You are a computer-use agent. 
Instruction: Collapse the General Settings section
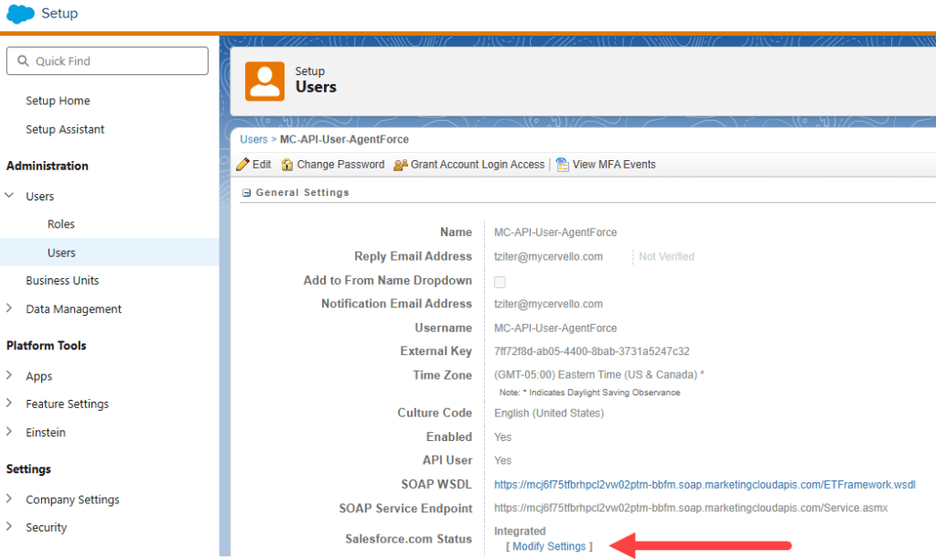[247, 193]
